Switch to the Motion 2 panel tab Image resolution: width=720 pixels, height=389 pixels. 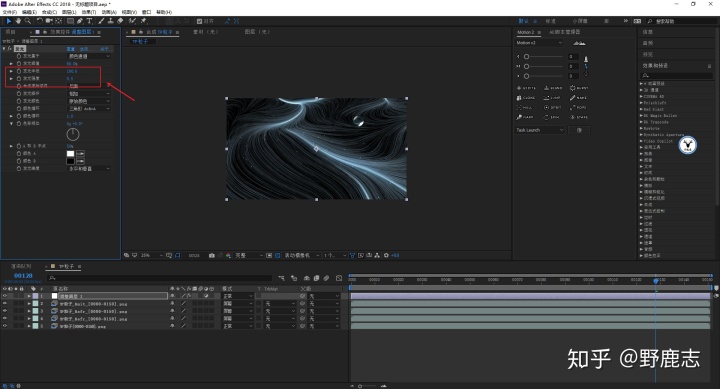click(525, 32)
